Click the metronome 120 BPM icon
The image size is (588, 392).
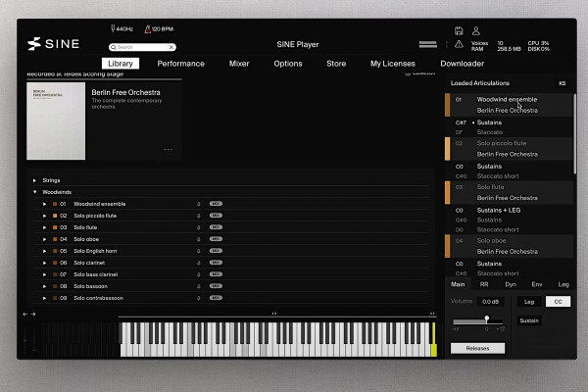pos(147,28)
